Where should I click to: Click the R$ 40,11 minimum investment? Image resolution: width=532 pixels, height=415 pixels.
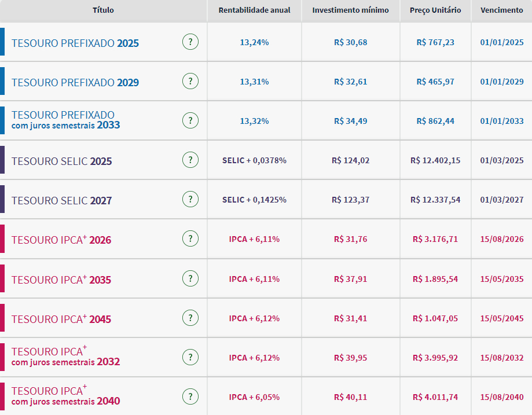(350, 398)
